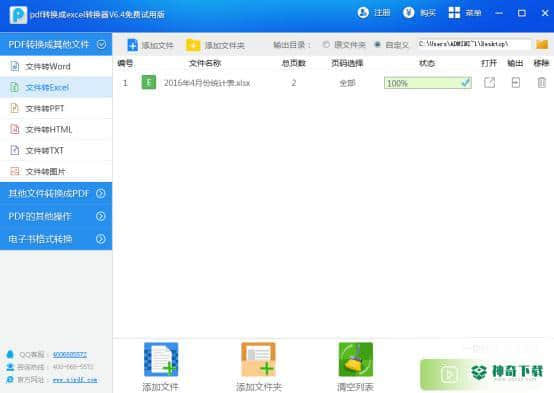
Task: Click the PPT file icon in sidebar
Action: [14, 108]
